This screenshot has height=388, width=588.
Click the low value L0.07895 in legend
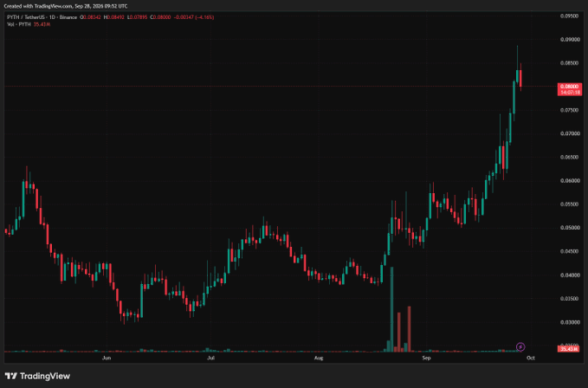click(137, 17)
